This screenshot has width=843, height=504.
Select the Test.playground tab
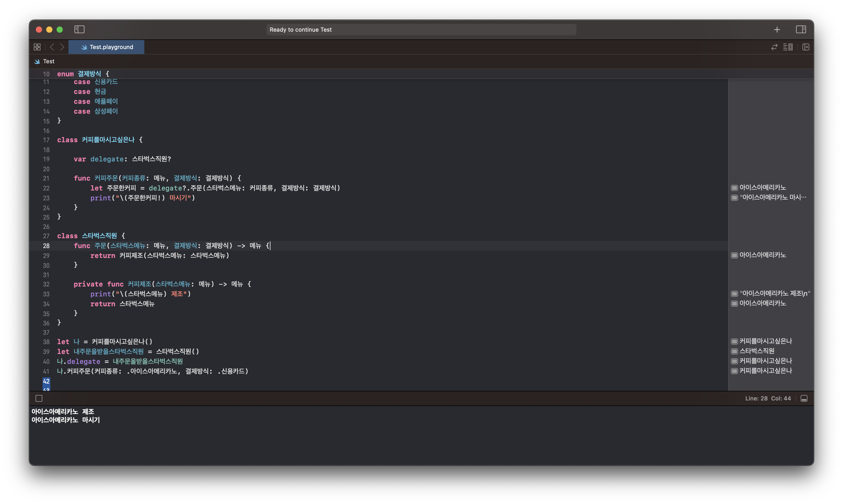coord(107,47)
